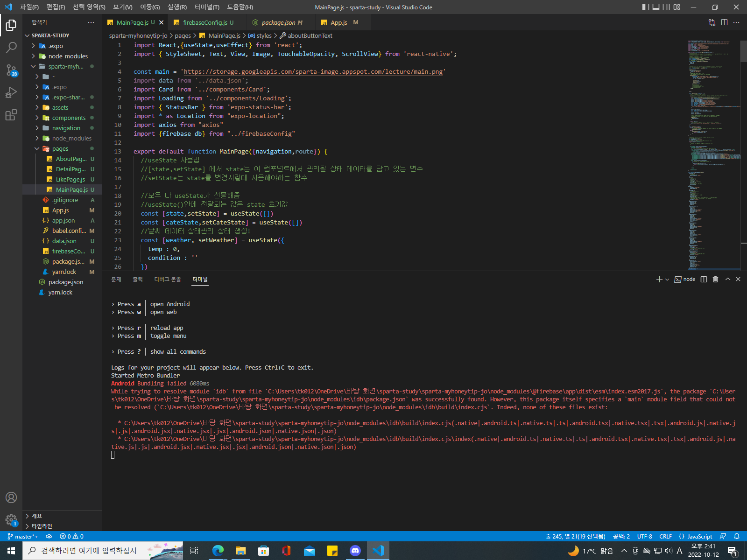Click synchronize changes cloud icon in status bar
Screen dimensions: 747x560
[49, 536]
